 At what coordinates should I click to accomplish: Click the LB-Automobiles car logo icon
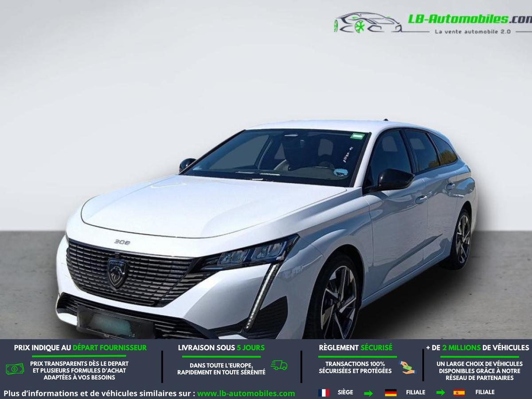click(368, 22)
